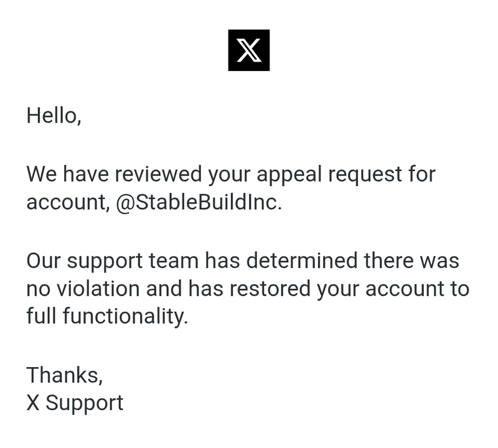Click the word "determined"
The image size is (498, 448).
[x=302, y=260]
